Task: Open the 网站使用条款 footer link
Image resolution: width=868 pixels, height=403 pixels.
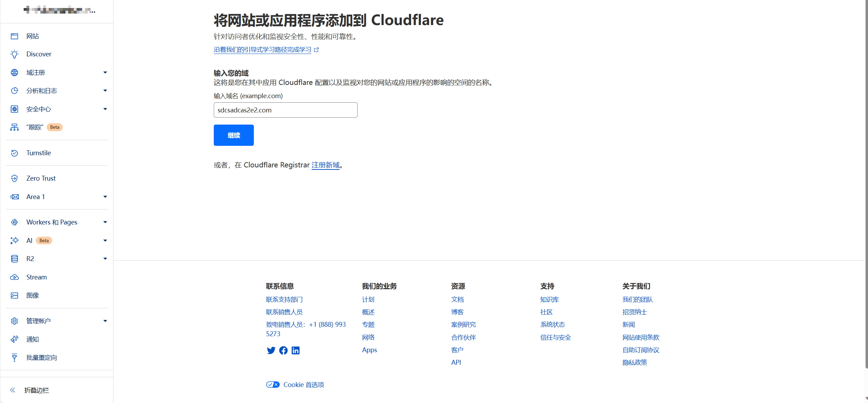Action: coord(641,338)
